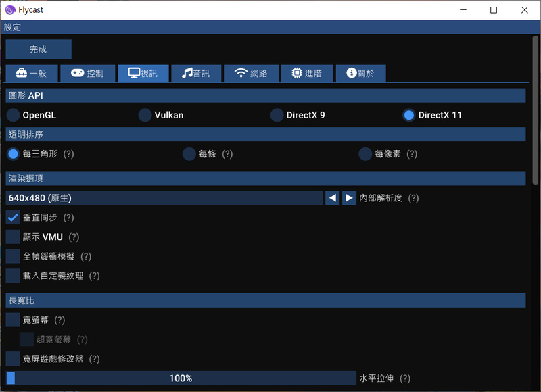The width and height of the screenshot is (541, 392).
Task: Click the music note icon on the 音訊 tab
Action: click(x=187, y=73)
